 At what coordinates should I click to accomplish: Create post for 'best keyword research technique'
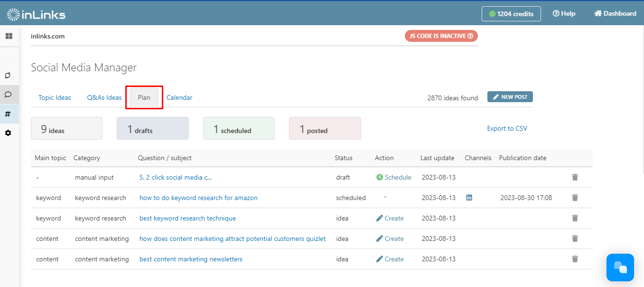(390, 218)
